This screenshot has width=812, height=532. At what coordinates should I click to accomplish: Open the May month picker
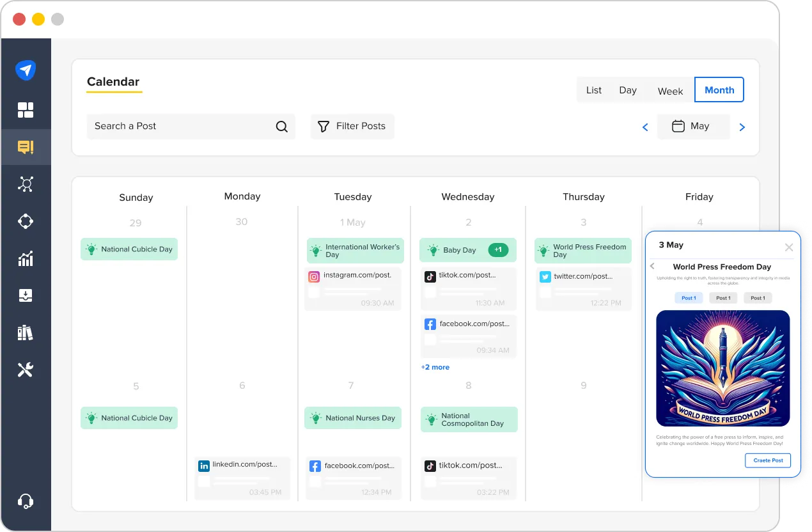[x=694, y=126]
